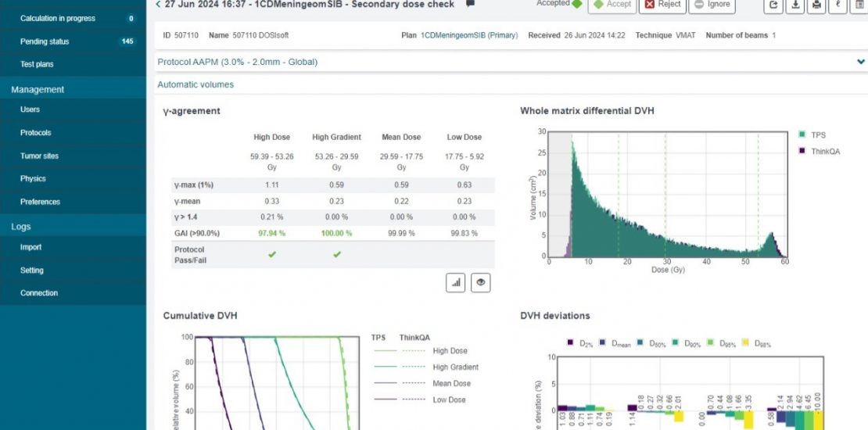Toggle Dmean series in DVH deviations legend
The width and height of the screenshot is (868, 430).
(x=615, y=343)
